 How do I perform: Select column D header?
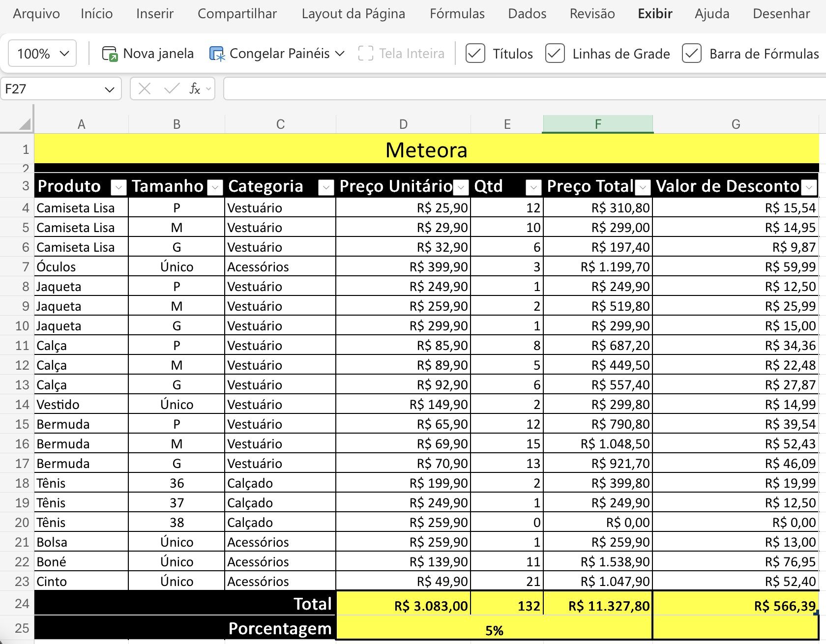point(403,124)
